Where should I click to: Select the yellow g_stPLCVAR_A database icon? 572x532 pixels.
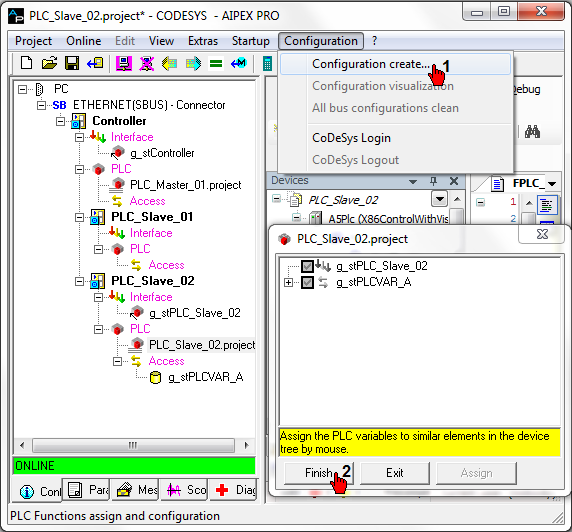click(x=155, y=377)
